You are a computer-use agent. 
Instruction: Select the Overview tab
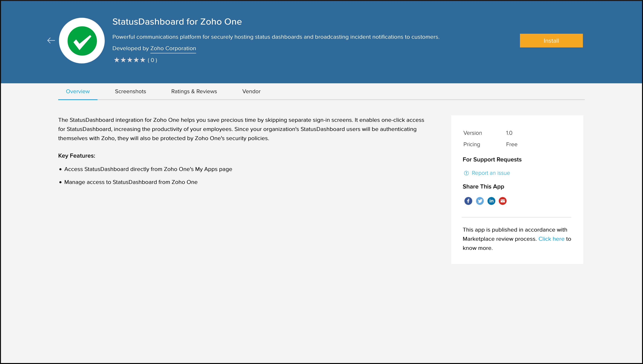[x=78, y=91]
